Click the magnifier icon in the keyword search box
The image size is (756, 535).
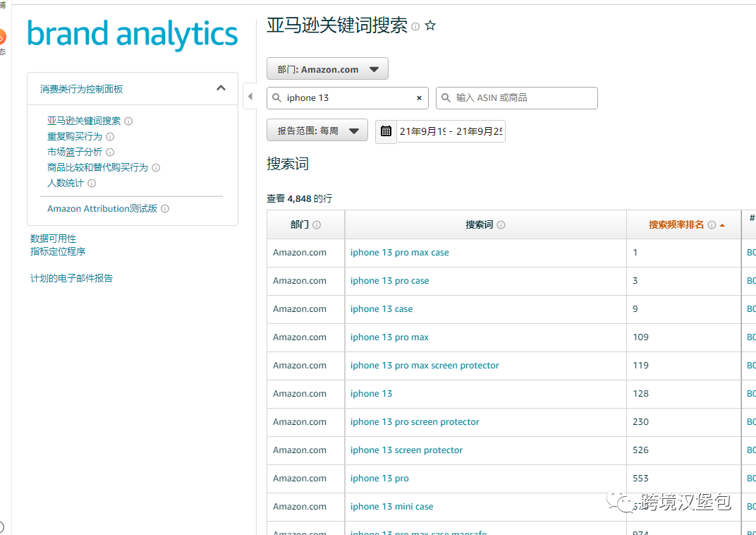pos(276,97)
